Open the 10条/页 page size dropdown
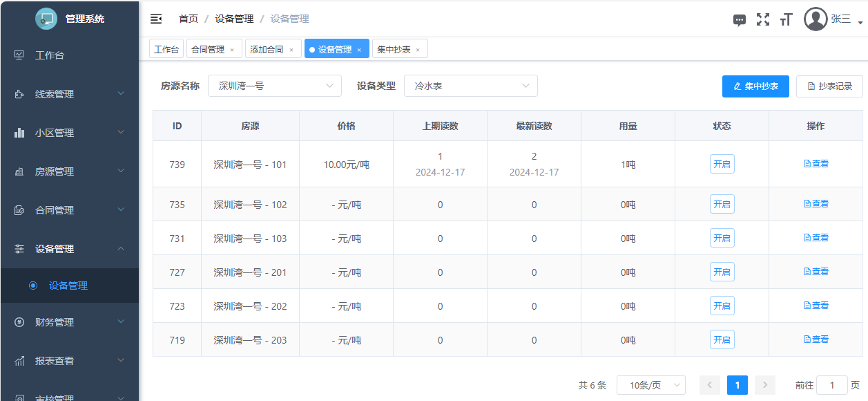This screenshot has height=401, width=868. tap(650, 385)
